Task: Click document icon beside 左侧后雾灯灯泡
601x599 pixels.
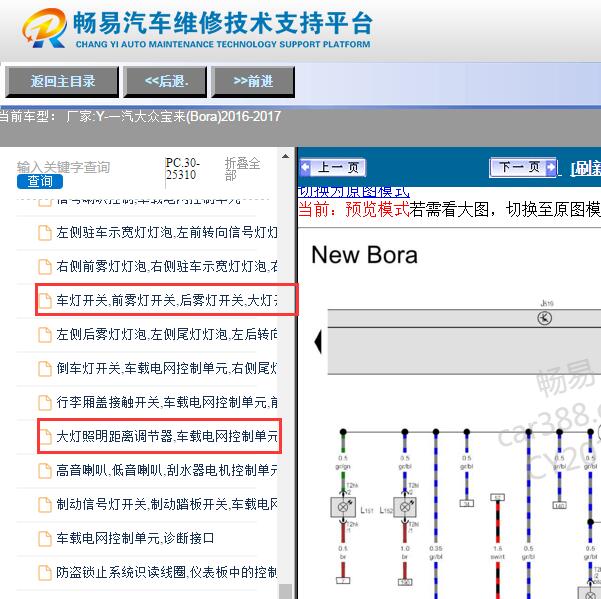Action: (x=45, y=335)
